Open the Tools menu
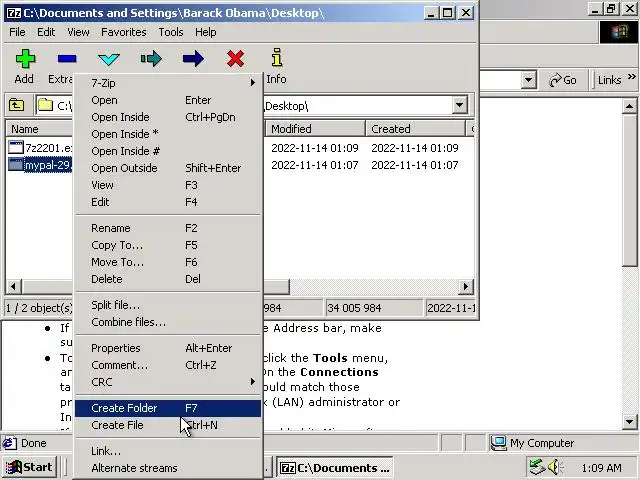 pos(171,32)
